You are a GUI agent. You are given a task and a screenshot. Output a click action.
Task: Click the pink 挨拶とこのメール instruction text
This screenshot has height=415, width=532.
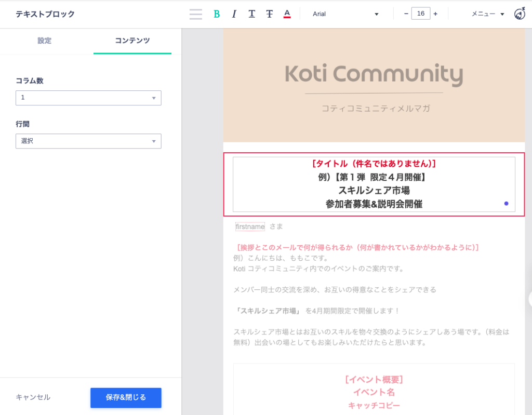356,248
